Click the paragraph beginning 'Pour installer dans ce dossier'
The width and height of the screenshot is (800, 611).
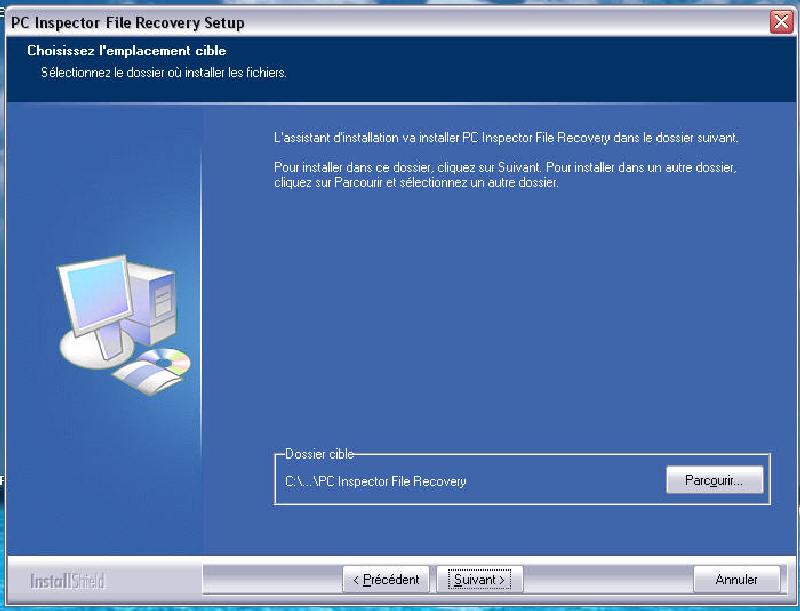(505, 174)
